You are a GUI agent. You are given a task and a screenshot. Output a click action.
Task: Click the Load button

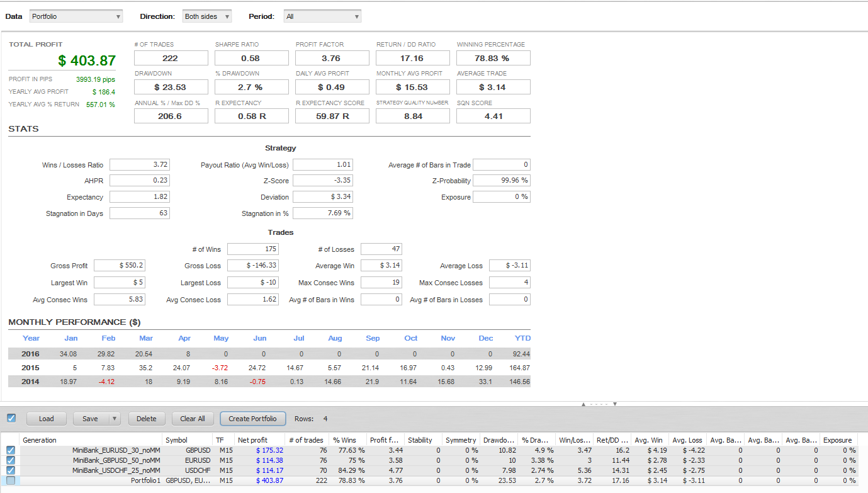coord(47,419)
